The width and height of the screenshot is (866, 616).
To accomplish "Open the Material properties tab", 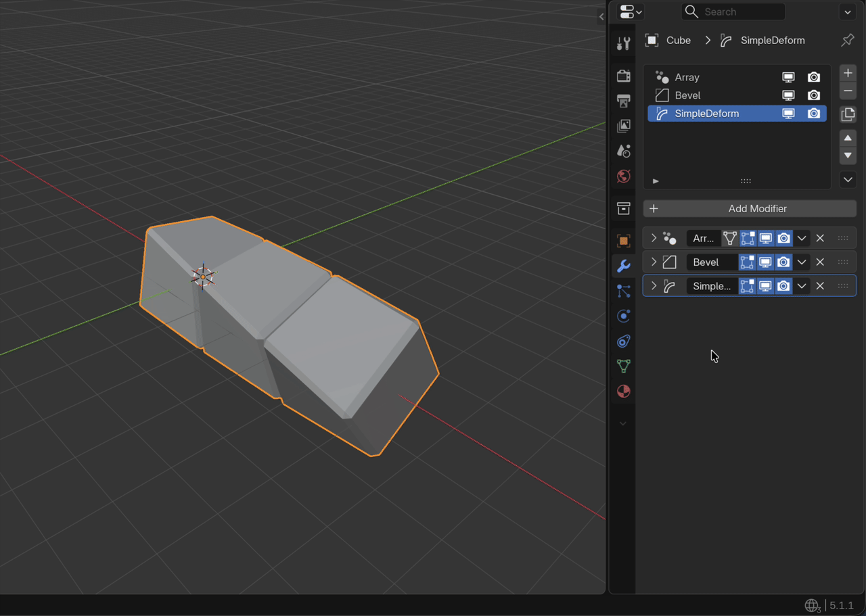I will [623, 391].
